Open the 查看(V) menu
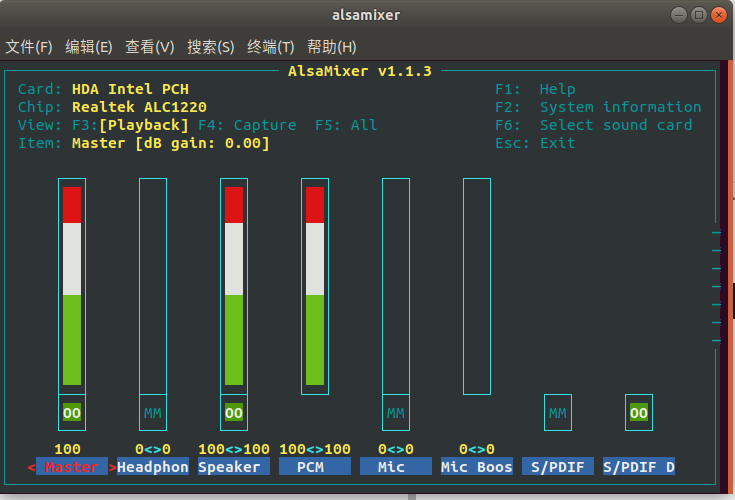The image size is (735, 500). pyautogui.click(x=150, y=47)
